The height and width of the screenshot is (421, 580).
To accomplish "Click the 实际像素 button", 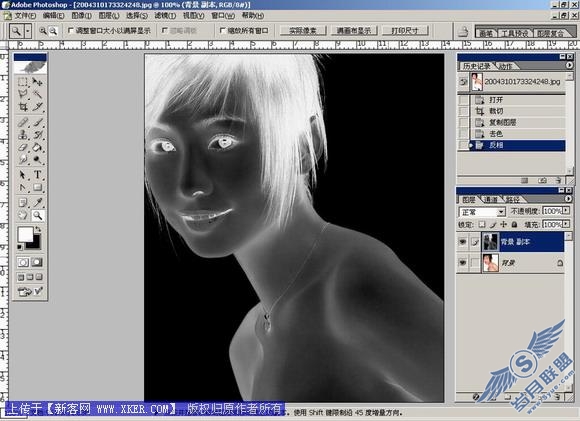I will (x=303, y=31).
